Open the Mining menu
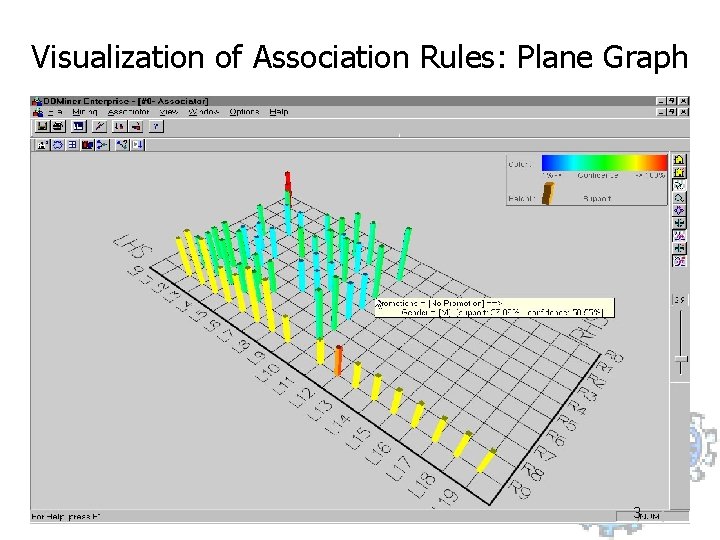The width and height of the screenshot is (720, 540). (85, 112)
